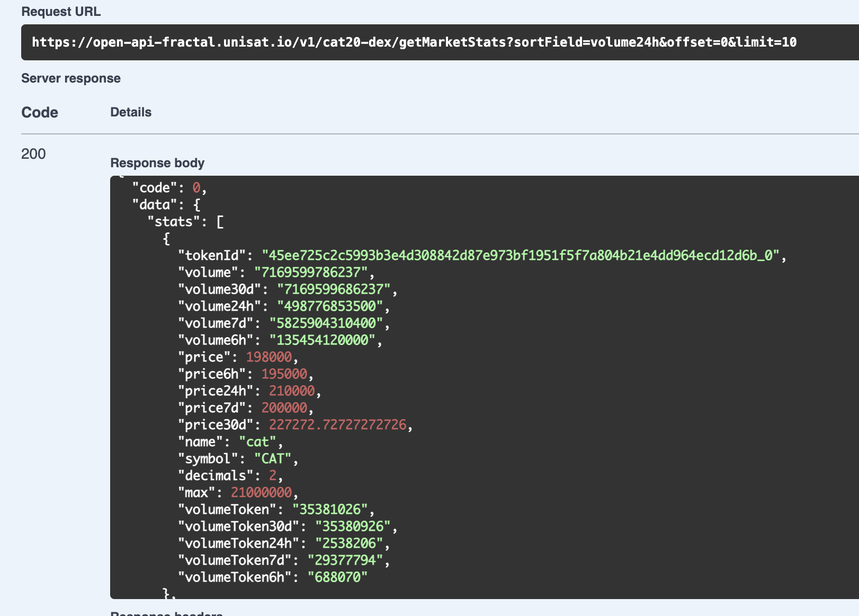Image resolution: width=859 pixels, height=616 pixels.
Task: Click the "data" key in JSON
Action: (x=155, y=205)
